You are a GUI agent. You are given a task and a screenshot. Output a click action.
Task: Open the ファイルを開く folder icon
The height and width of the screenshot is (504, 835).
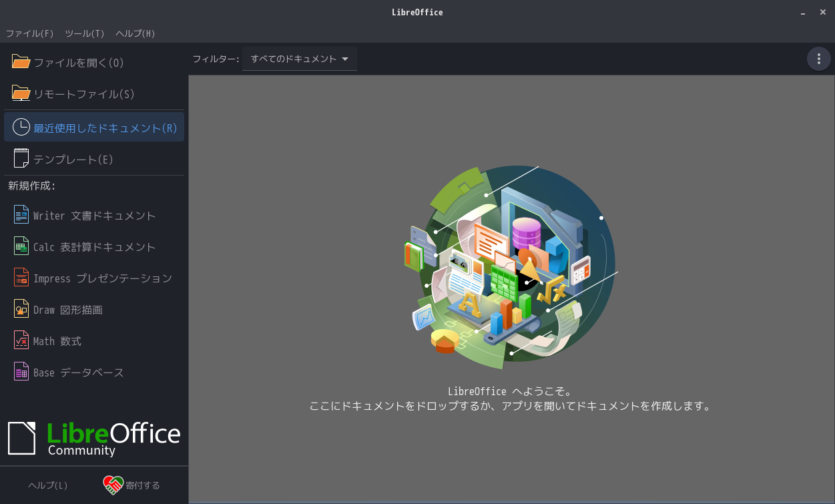pos(21,61)
